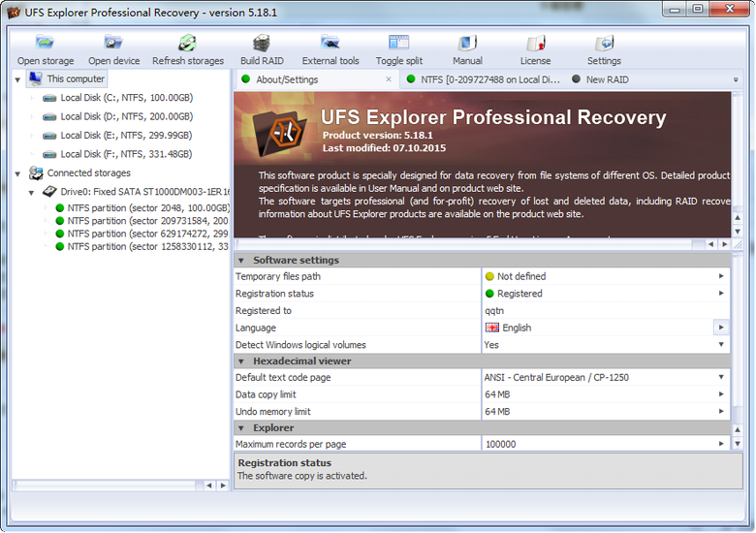This screenshot has height=533, width=756.
Task: Click About panel horizontal scroll left arrow
Action: tap(710, 244)
